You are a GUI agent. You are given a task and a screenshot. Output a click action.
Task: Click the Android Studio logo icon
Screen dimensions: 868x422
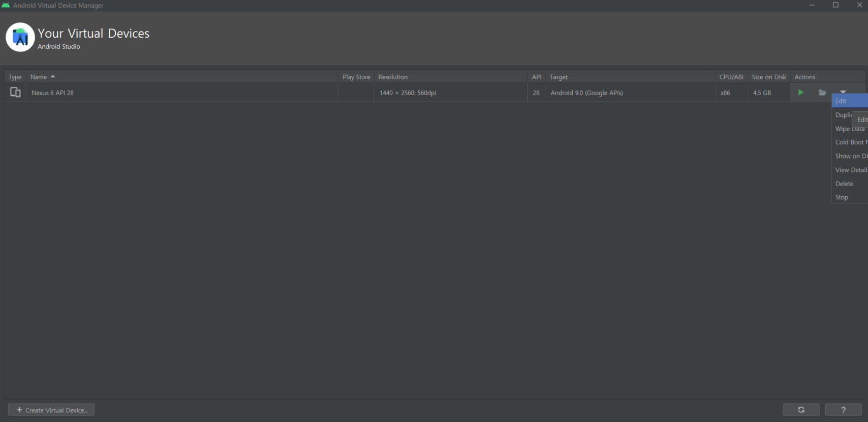pos(20,37)
